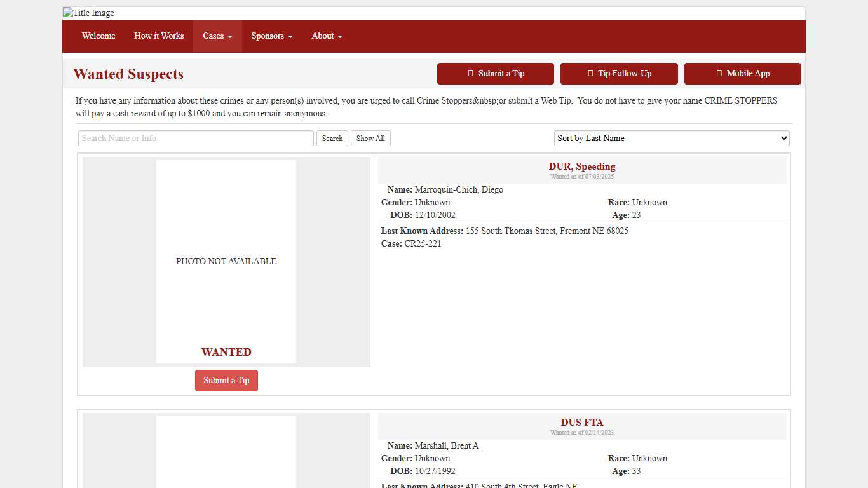
Task: Go to How it Works page
Action: click(159, 36)
